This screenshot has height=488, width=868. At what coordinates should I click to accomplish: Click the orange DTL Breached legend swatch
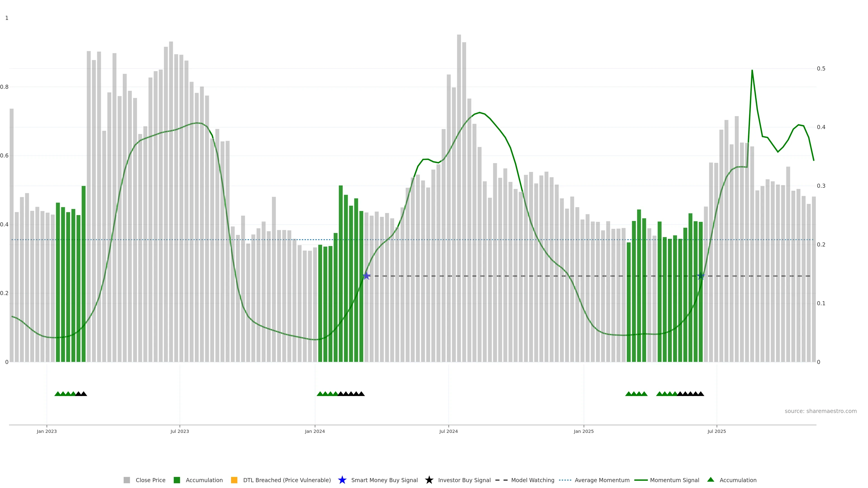pyautogui.click(x=234, y=480)
